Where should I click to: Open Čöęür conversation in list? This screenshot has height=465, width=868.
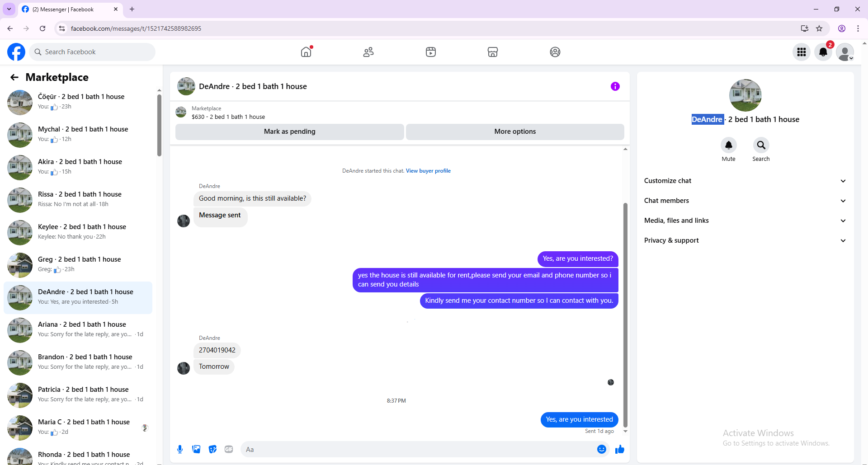tap(78, 102)
